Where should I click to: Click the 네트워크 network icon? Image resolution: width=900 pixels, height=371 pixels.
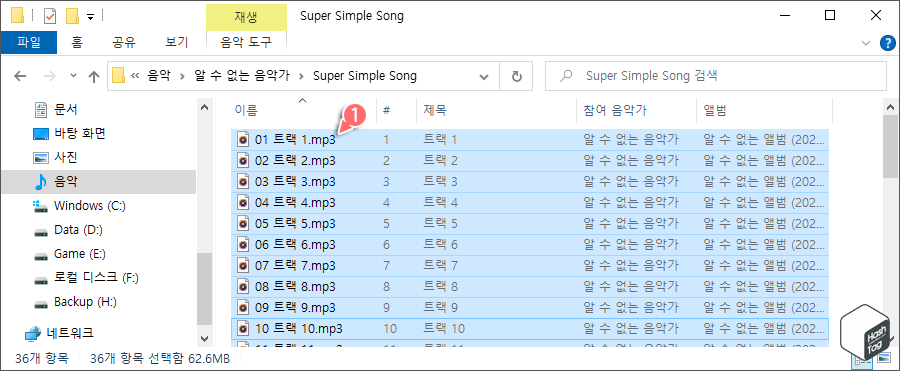33,333
